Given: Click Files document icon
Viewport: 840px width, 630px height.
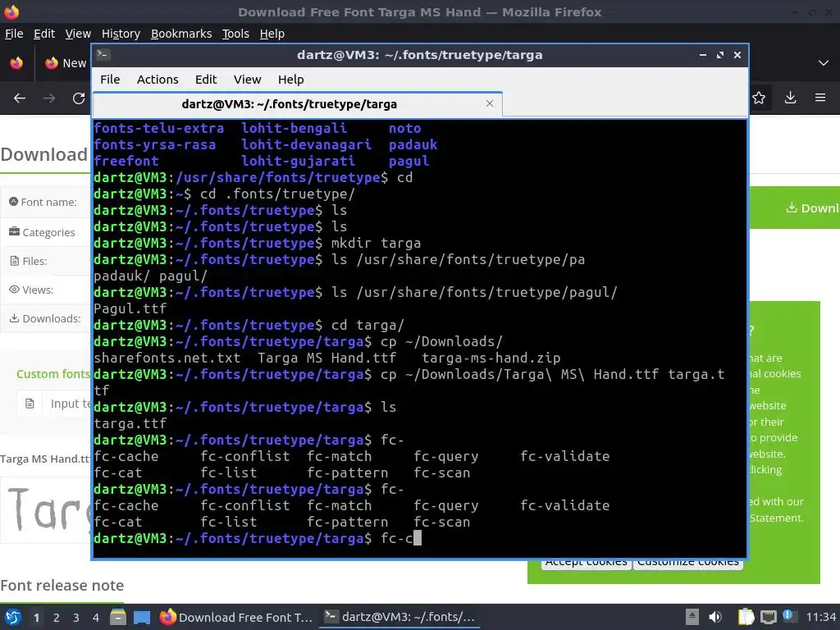Looking at the screenshot, I should click(15, 261).
